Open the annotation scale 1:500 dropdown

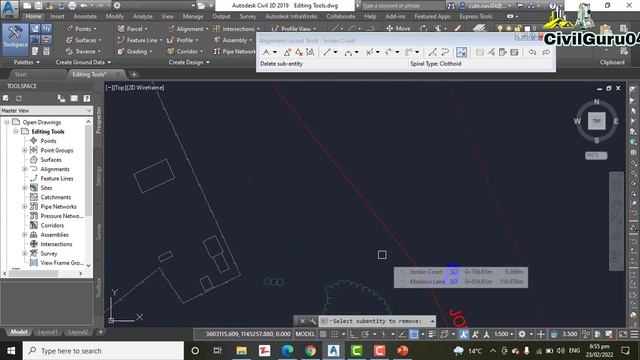504,334
